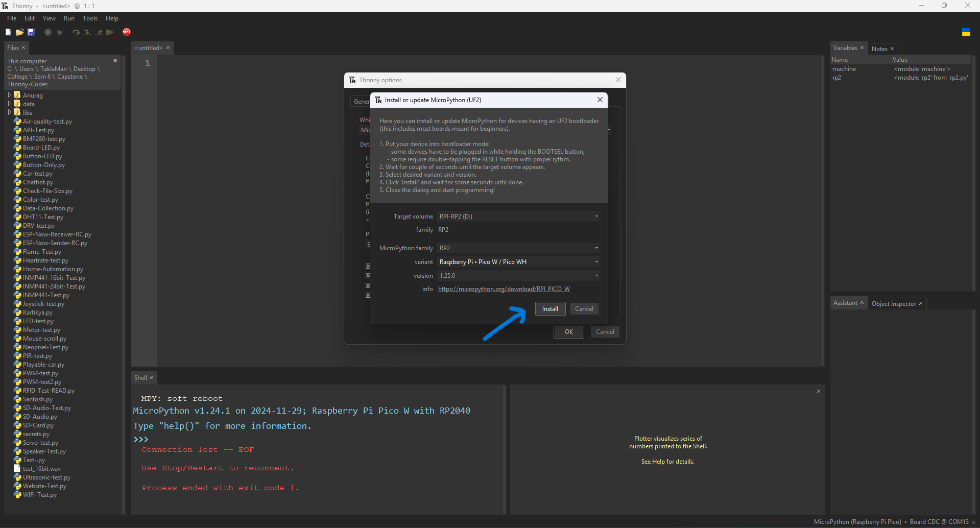The width and height of the screenshot is (980, 528).
Task: Cancel the MicroPython install dialog
Action: coord(584,308)
